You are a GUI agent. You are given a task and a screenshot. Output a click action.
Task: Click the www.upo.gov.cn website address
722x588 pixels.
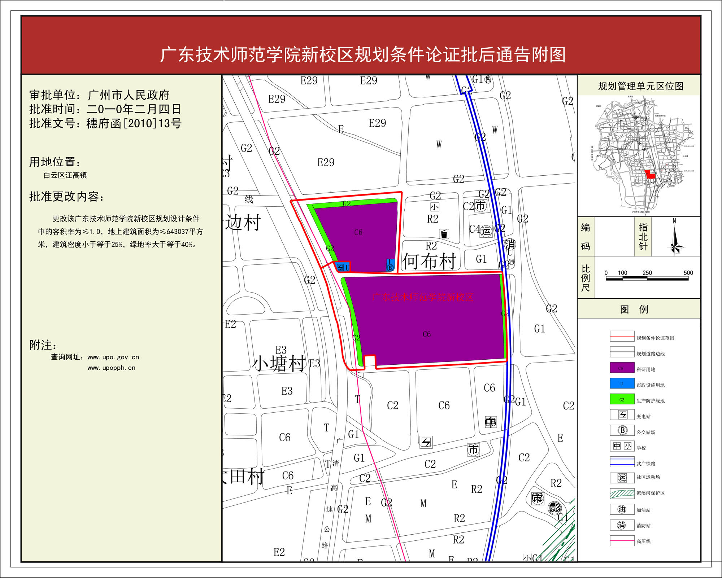(x=113, y=357)
